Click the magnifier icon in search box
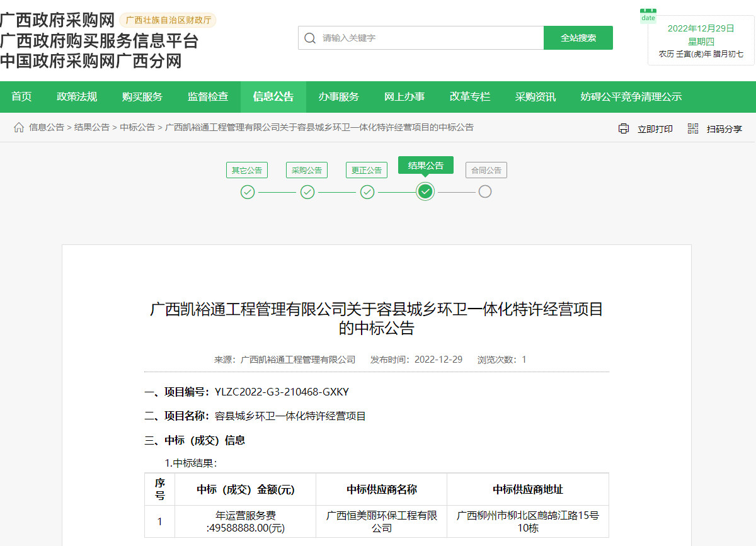Screen dimensions: 756x546 (309, 38)
